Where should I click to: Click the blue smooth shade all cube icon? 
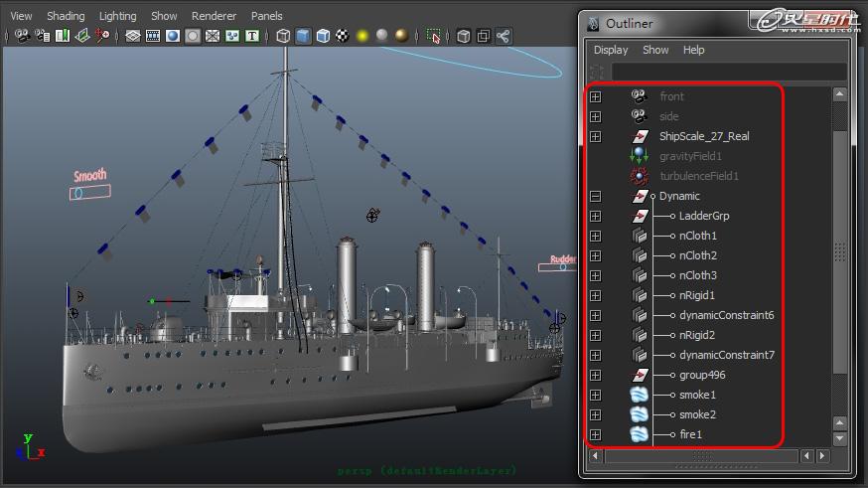pyautogui.click(x=303, y=36)
